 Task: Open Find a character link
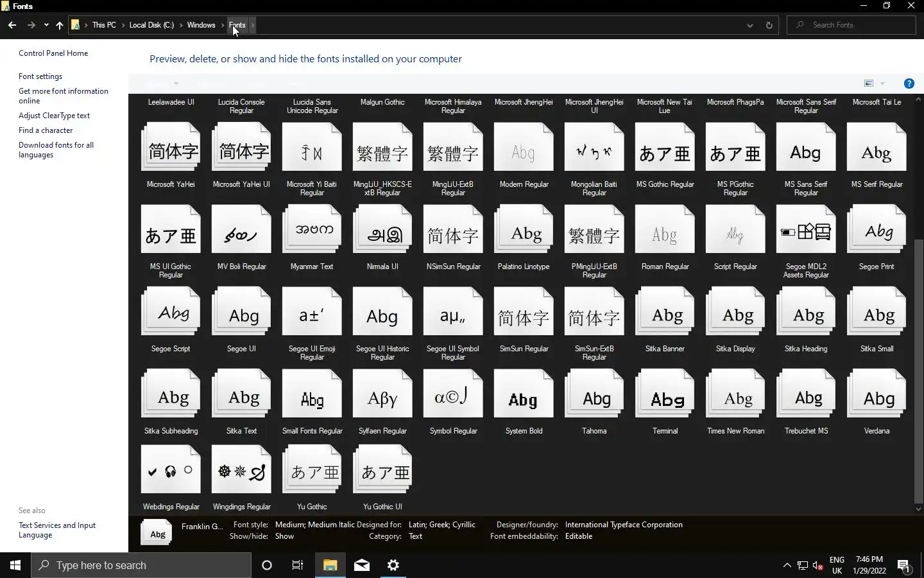pos(46,130)
